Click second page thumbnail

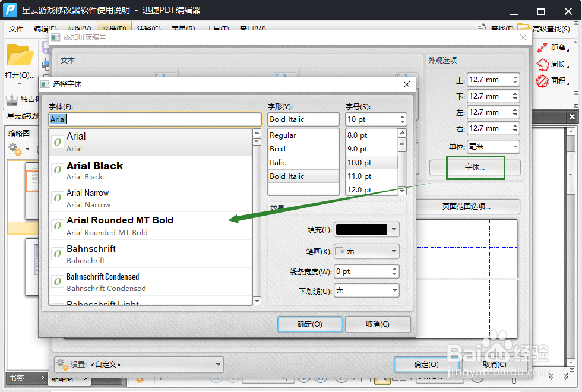tap(32, 267)
